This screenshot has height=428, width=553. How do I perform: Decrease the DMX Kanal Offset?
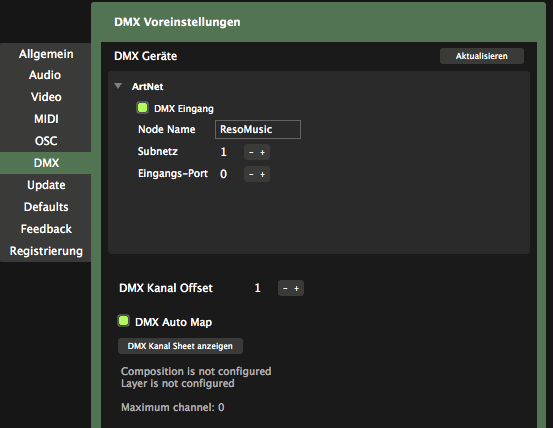285,288
